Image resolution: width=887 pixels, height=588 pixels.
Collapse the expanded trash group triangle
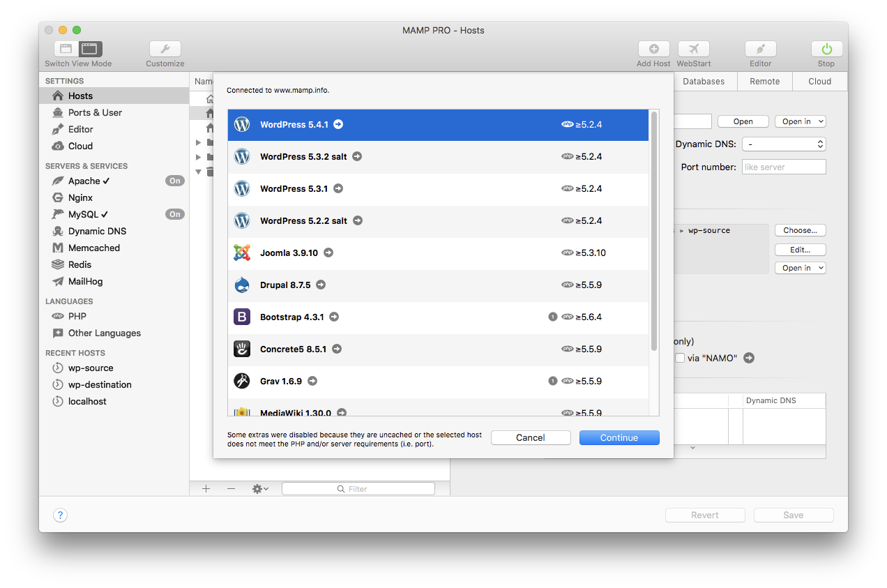pyautogui.click(x=199, y=171)
